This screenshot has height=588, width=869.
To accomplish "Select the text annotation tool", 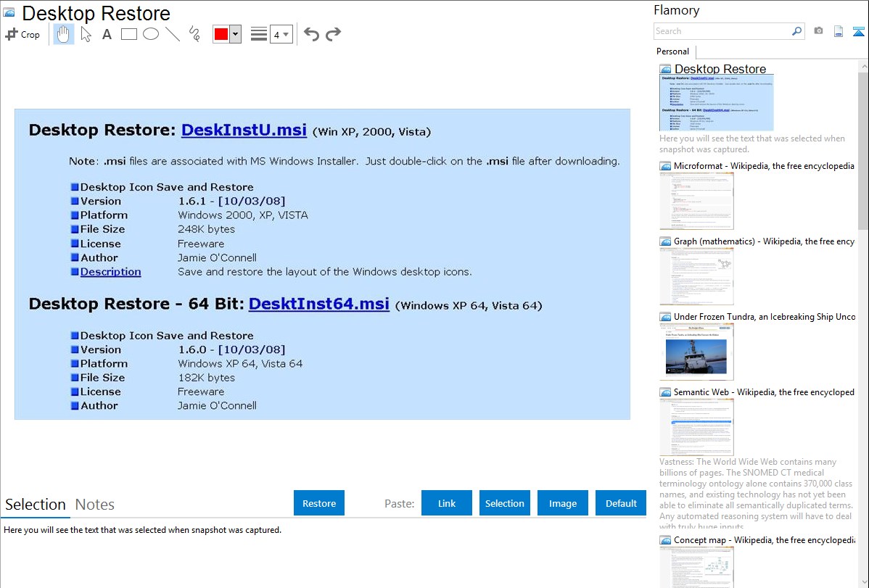I will [107, 34].
